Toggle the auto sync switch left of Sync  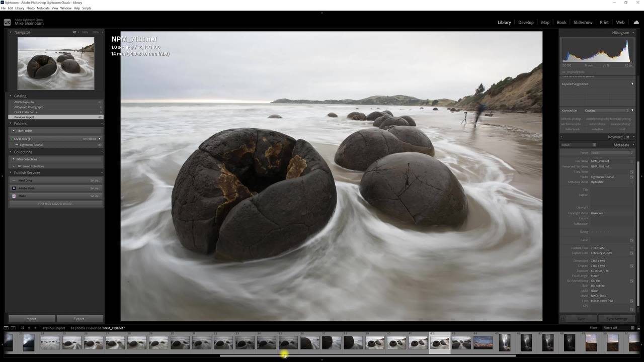pyautogui.click(x=562, y=319)
